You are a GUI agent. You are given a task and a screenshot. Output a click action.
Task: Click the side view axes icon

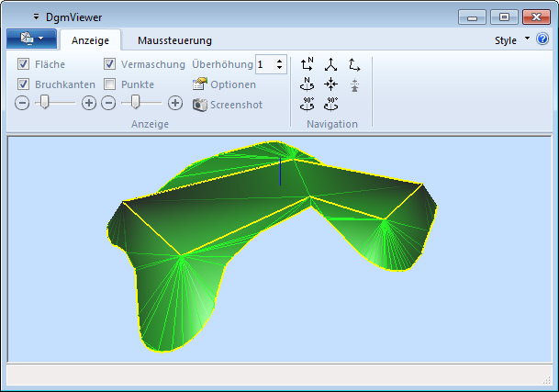(x=354, y=64)
